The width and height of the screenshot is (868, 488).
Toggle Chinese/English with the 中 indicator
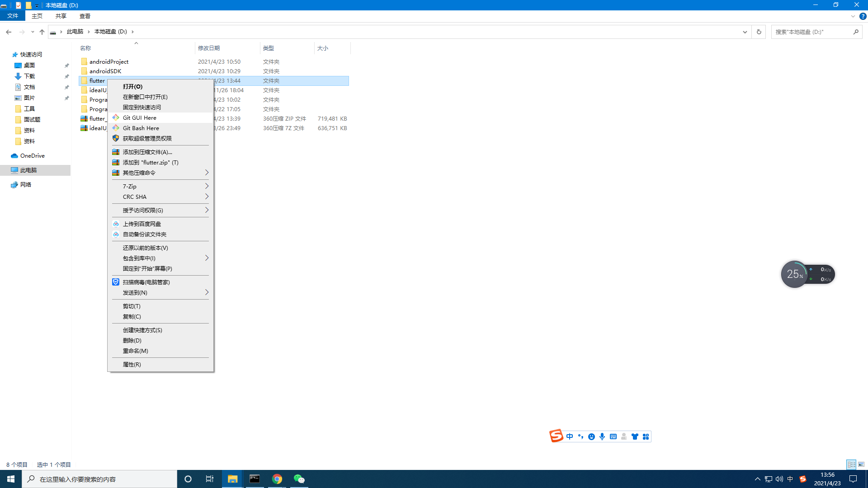point(570,436)
